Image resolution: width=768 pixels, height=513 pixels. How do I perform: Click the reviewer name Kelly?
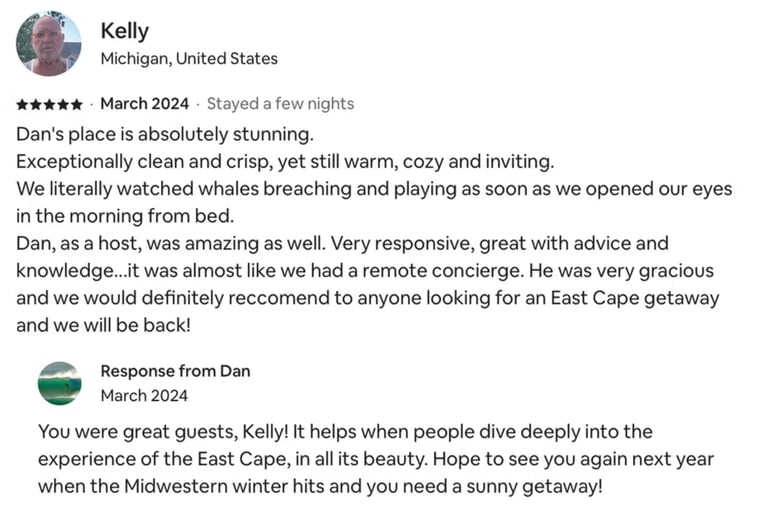[x=124, y=31]
